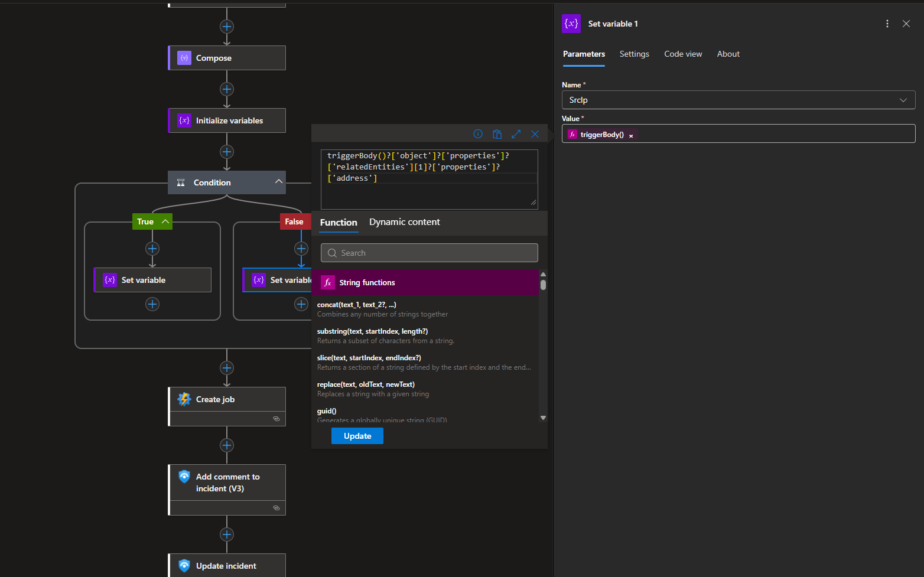Click the function Search field
The width and height of the screenshot is (924, 577).
click(429, 253)
